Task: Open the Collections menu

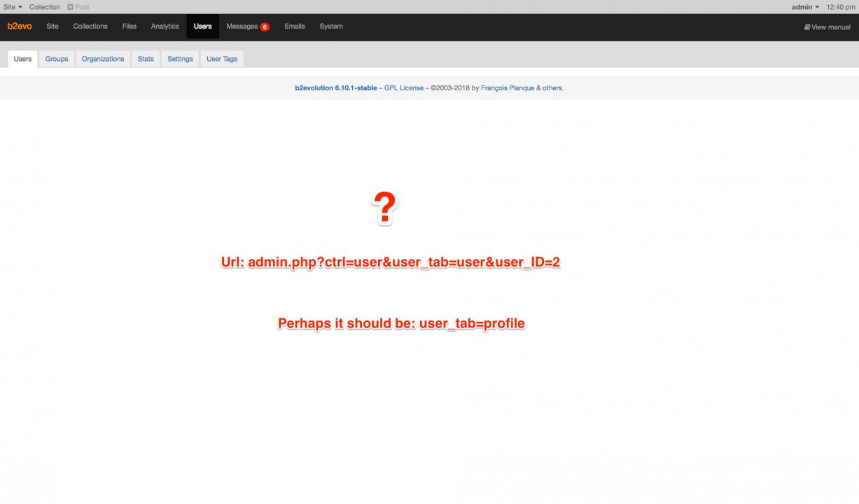Action: pyautogui.click(x=90, y=27)
